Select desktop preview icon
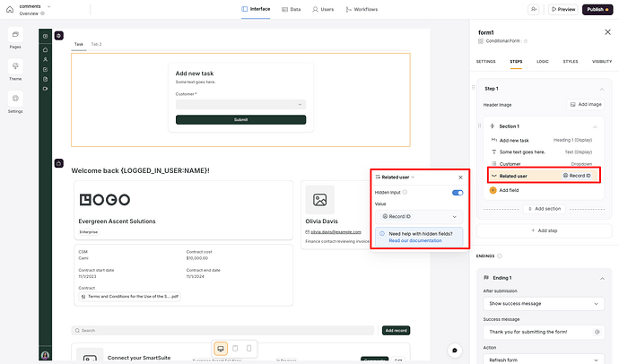 coord(220,348)
